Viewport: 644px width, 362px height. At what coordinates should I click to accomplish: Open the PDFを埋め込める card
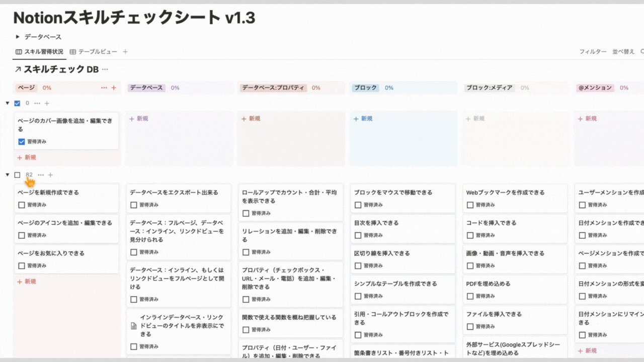coord(515,289)
